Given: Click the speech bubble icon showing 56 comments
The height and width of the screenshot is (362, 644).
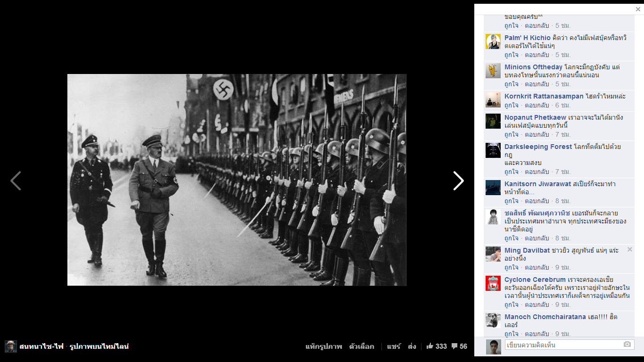Looking at the screenshot, I should [x=454, y=346].
